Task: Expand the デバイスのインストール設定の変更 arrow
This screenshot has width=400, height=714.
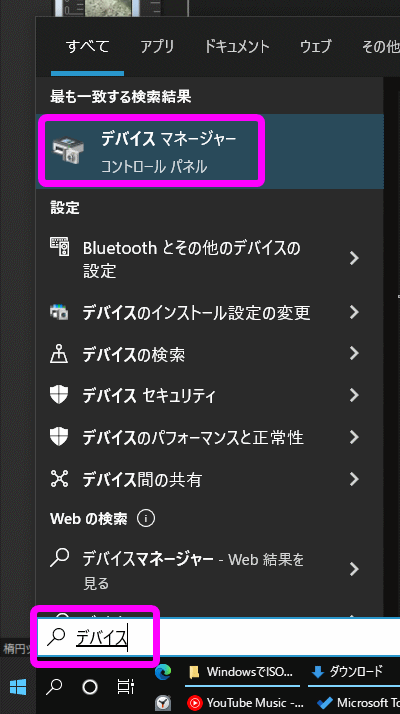Action: tap(354, 312)
